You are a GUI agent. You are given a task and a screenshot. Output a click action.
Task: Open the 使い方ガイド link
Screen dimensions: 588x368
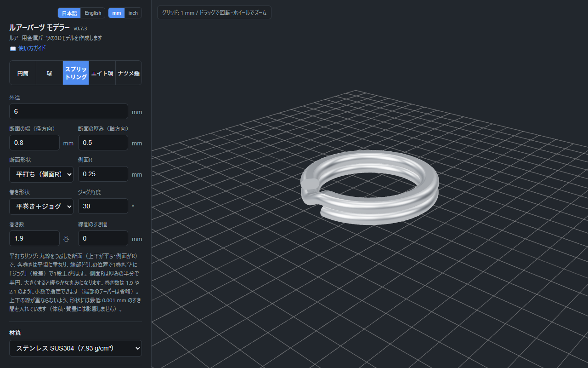(32, 48)
